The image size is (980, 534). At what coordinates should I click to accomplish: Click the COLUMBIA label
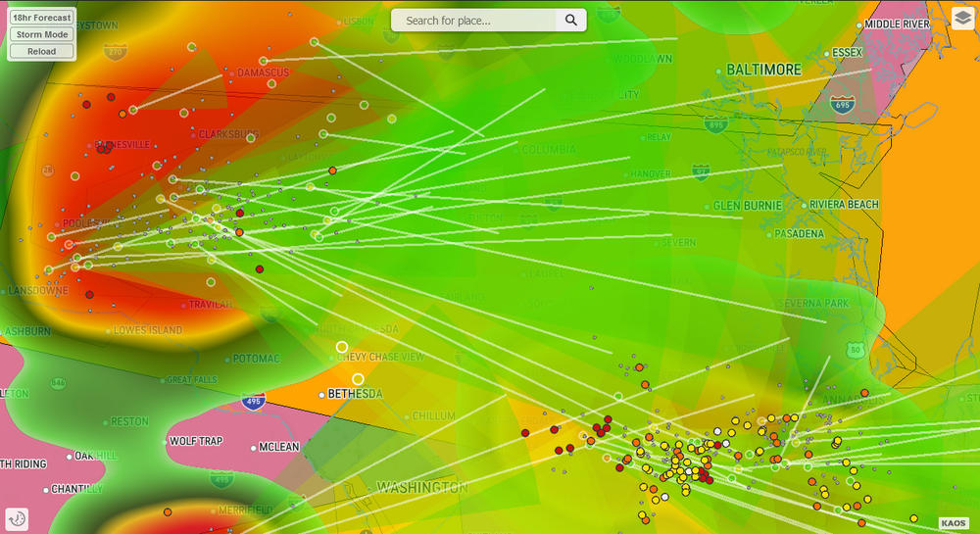(x=549, y=150)
